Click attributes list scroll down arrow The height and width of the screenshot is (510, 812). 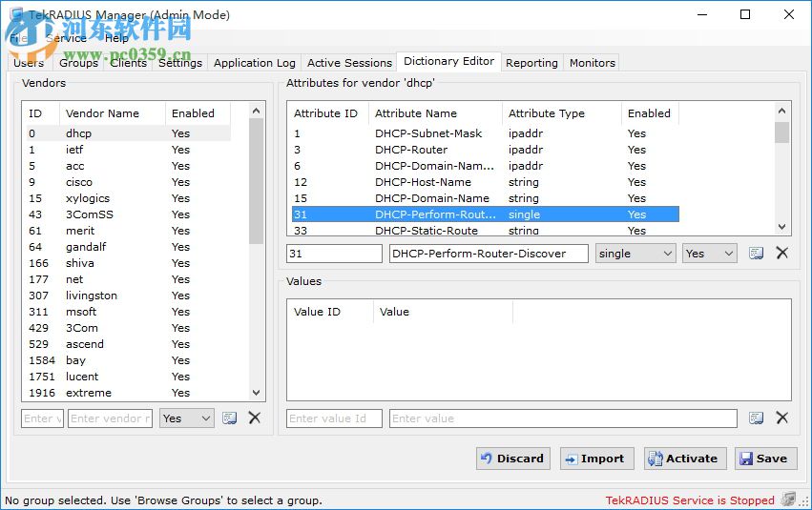[x=782, y=227]
